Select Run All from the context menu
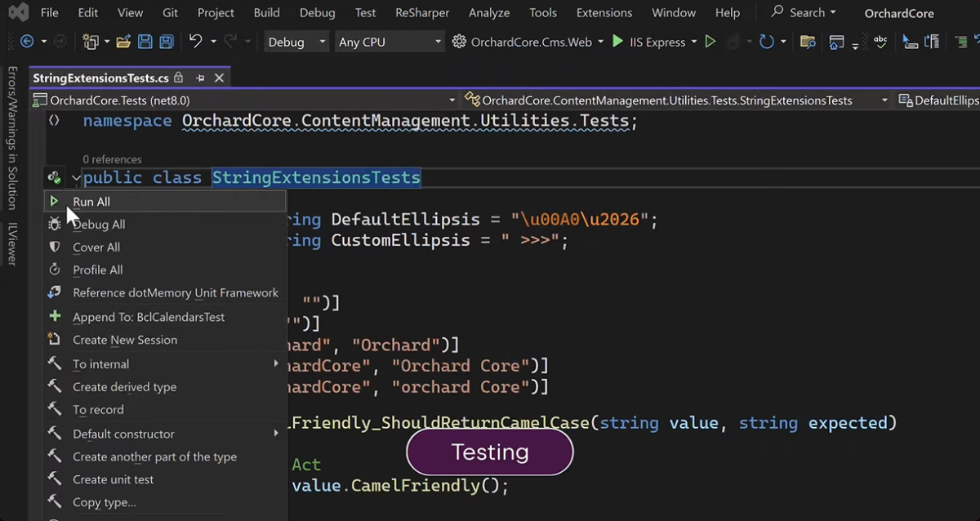Viewport: 980px width, 521px height. 91,202
